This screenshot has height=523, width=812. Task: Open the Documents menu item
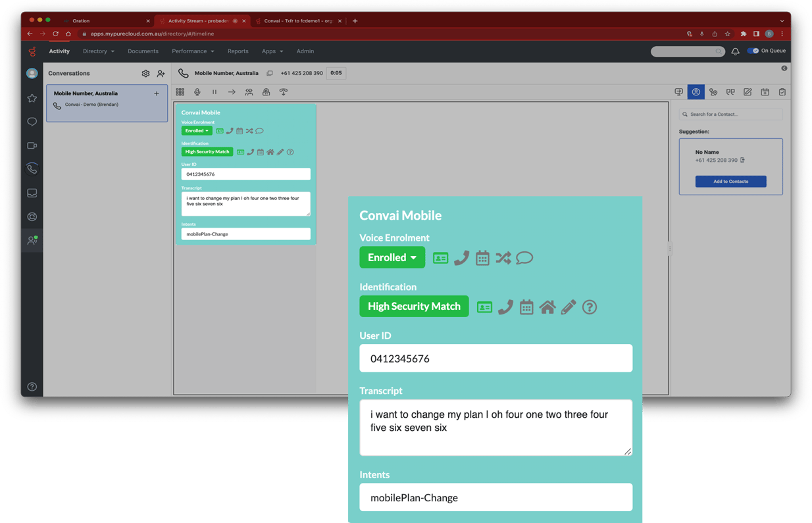click(143, 51)
